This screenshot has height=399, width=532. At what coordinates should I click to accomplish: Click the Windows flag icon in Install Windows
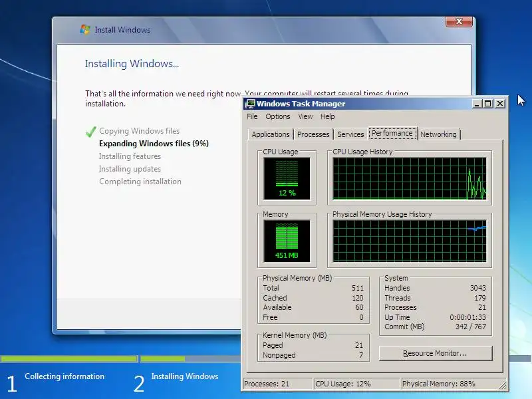click(85, 29)
